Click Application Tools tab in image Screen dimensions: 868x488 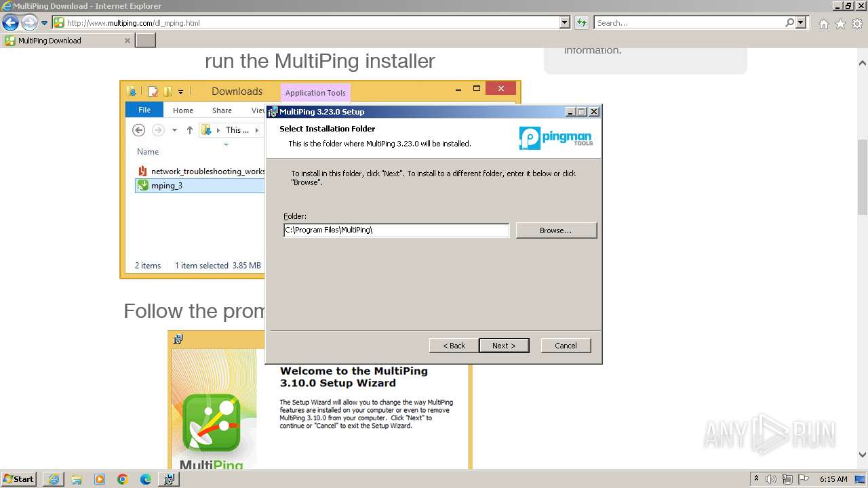coord(315,93)
